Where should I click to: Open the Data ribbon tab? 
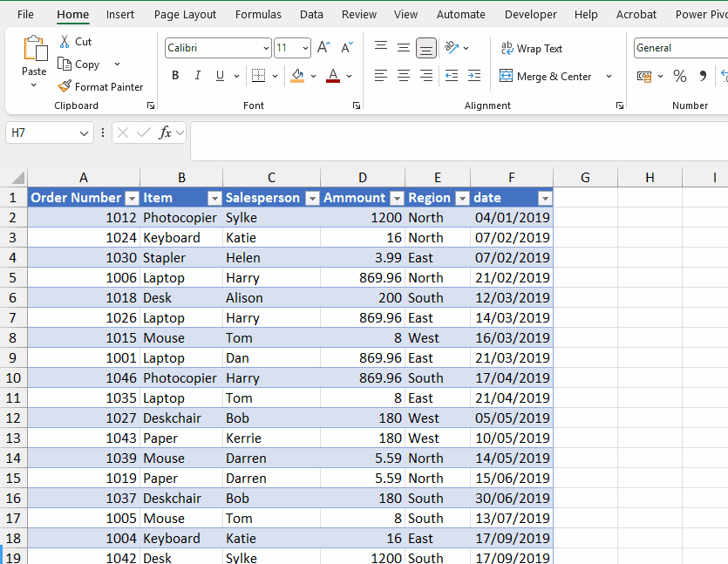pos(311,14)
